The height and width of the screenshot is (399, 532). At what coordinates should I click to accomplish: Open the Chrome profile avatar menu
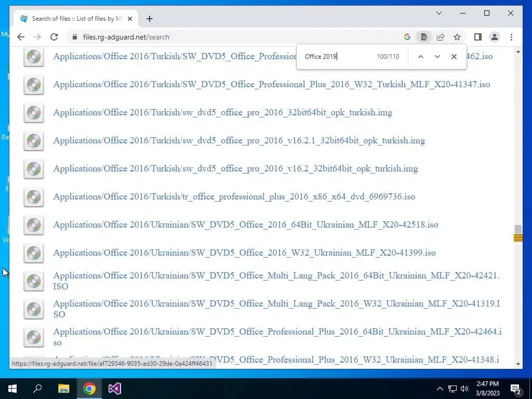coord(495,37)
